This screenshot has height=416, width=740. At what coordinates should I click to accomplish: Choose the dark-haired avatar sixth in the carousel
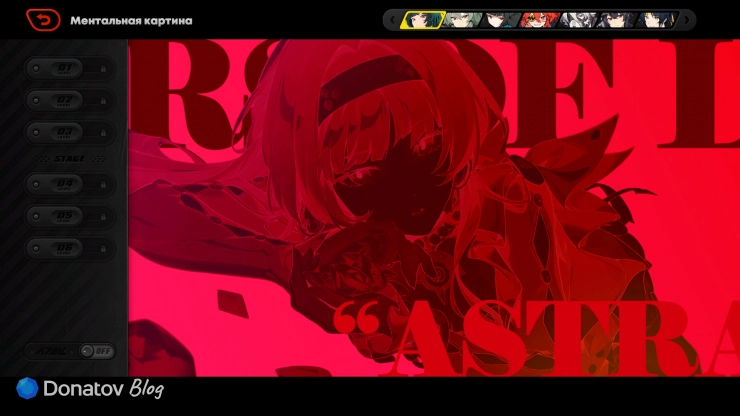pos(617,20)
